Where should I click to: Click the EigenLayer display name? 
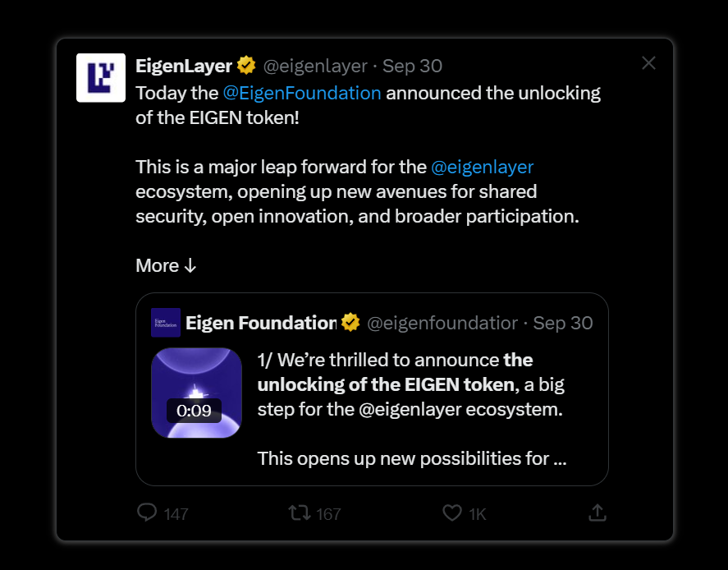(x=183, y=66)
